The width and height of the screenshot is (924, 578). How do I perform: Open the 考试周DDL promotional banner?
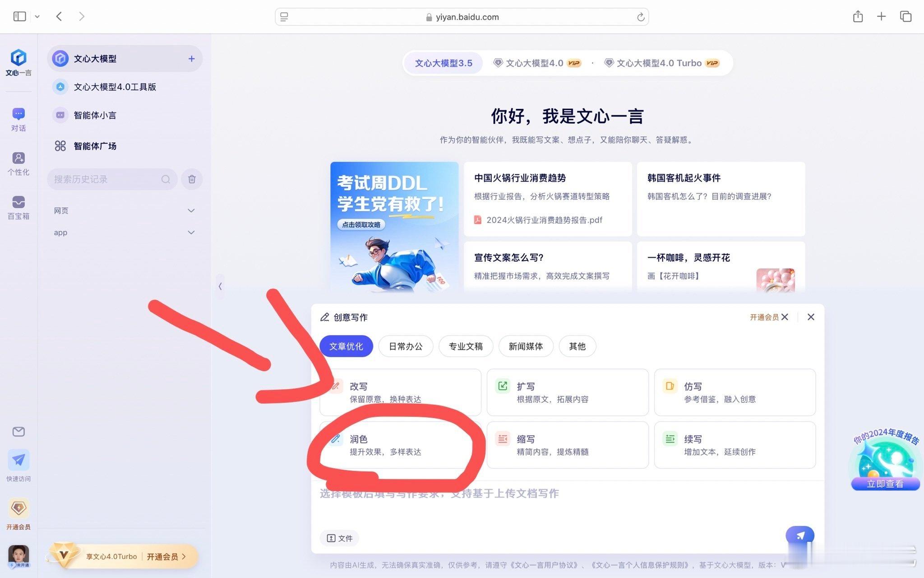(394, 227)
